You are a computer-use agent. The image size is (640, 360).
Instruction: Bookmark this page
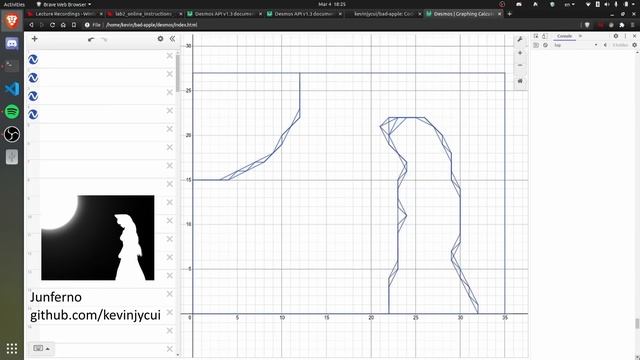[x=74, y=25]
